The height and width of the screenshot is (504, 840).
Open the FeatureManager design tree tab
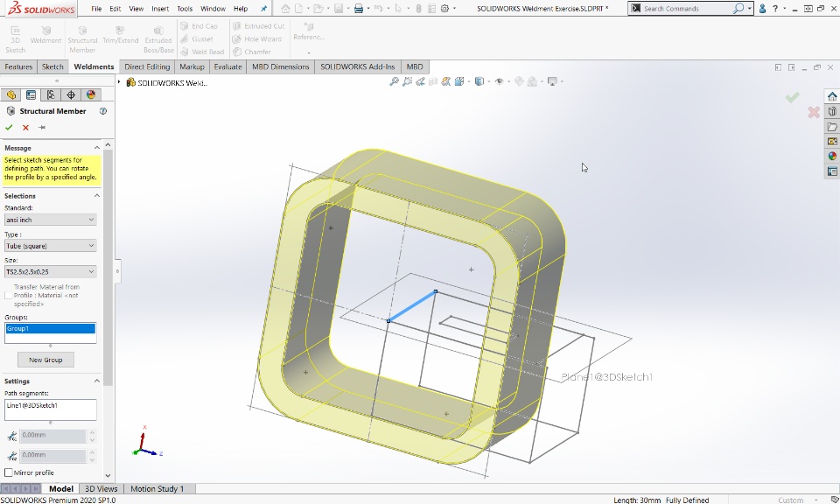(11, 94)
